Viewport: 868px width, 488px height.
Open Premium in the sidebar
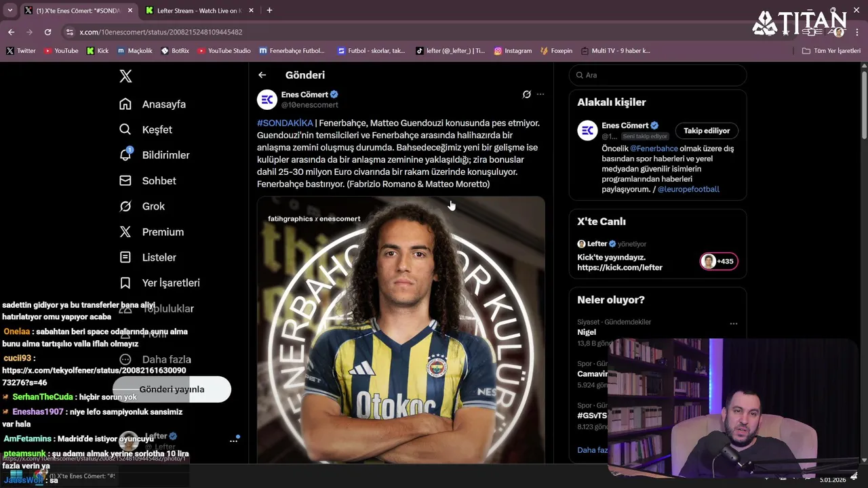coord(152,232)
